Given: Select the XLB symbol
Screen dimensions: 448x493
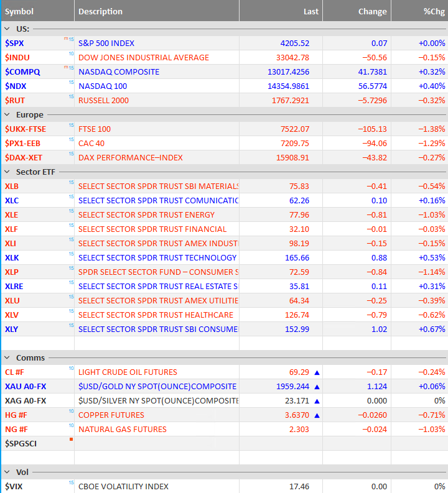Looking at the screenshot, I should tap(12, 187).
